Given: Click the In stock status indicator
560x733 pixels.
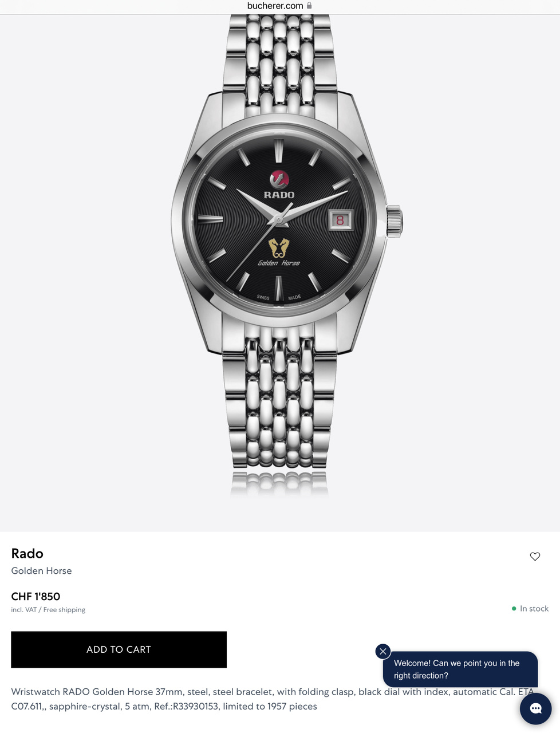Looking at the screenshot, I should [530, 609].
